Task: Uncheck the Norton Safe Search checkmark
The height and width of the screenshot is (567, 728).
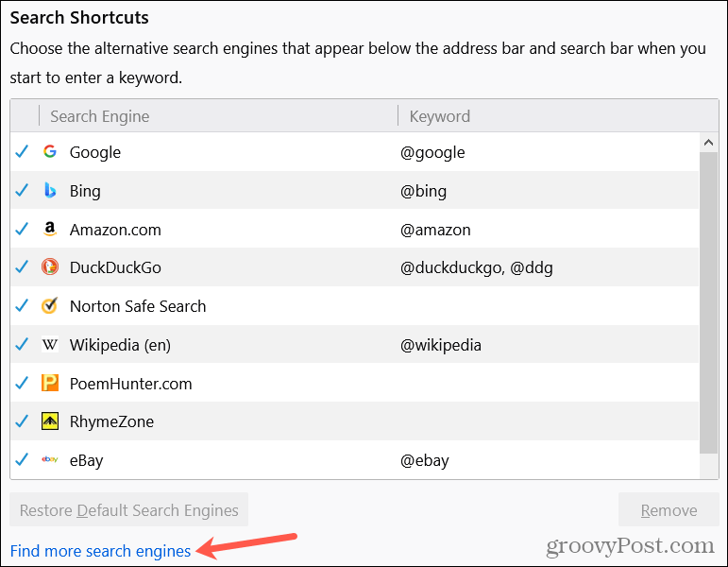Action: coord(22,306)
